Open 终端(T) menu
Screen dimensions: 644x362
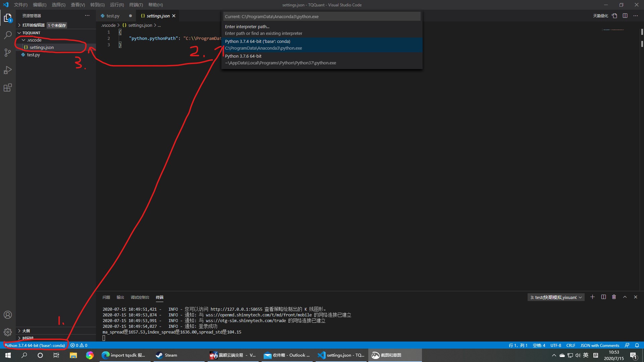click(136, 5)
